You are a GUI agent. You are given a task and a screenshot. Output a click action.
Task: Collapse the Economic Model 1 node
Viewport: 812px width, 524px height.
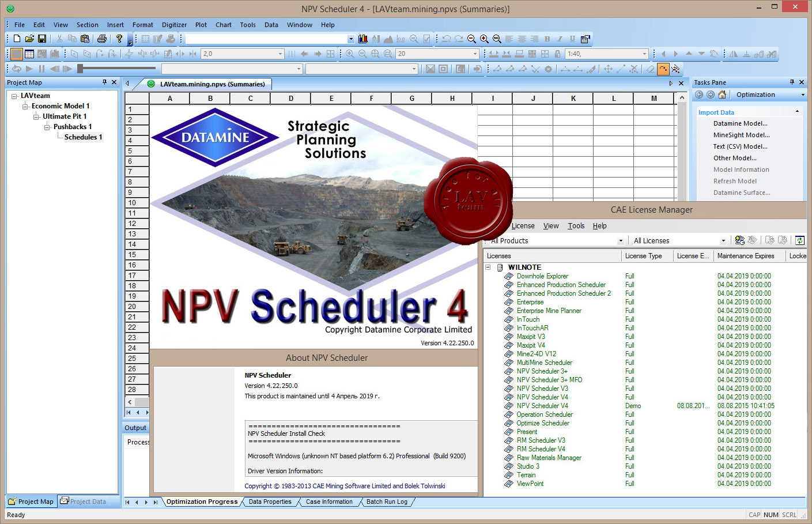[25, 106]
